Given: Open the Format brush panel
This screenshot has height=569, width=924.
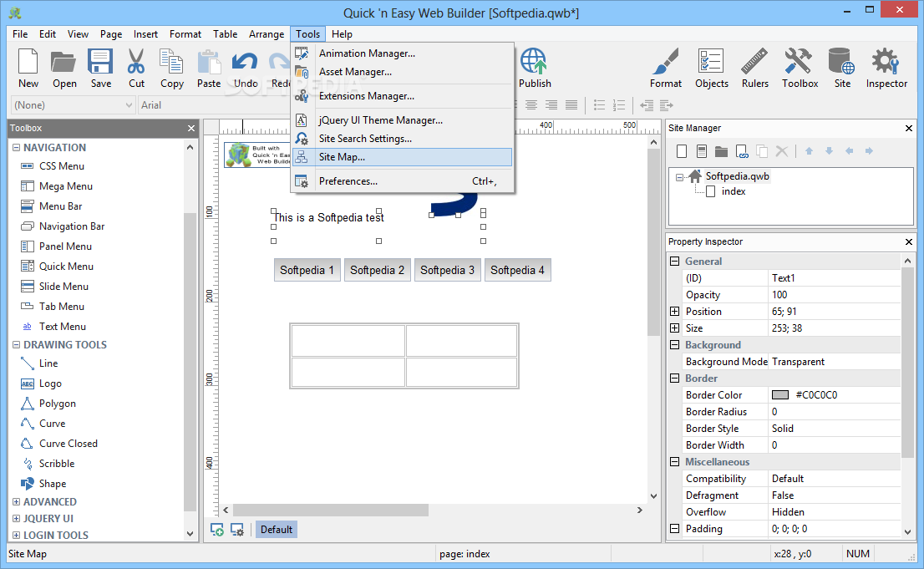Looking at the screenshot, I should pos(666,69).
